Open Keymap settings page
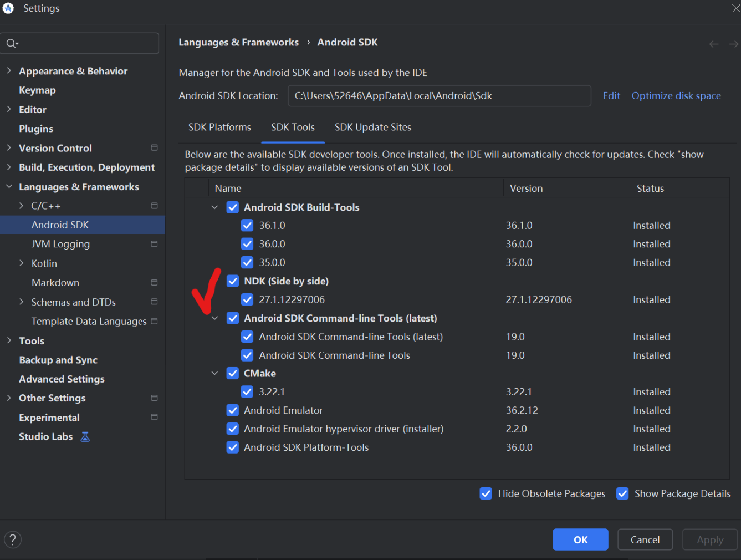741x560 pixels. (x=37, y=90)
